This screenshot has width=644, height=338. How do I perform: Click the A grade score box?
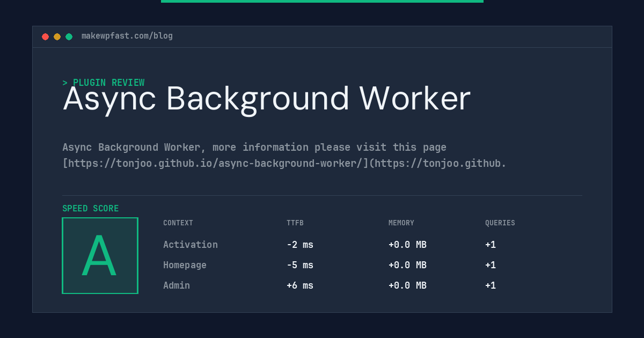100,255
